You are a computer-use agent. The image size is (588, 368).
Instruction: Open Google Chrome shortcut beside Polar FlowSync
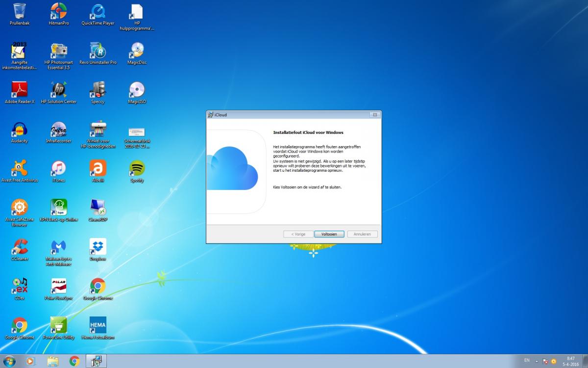pos(98,289)
